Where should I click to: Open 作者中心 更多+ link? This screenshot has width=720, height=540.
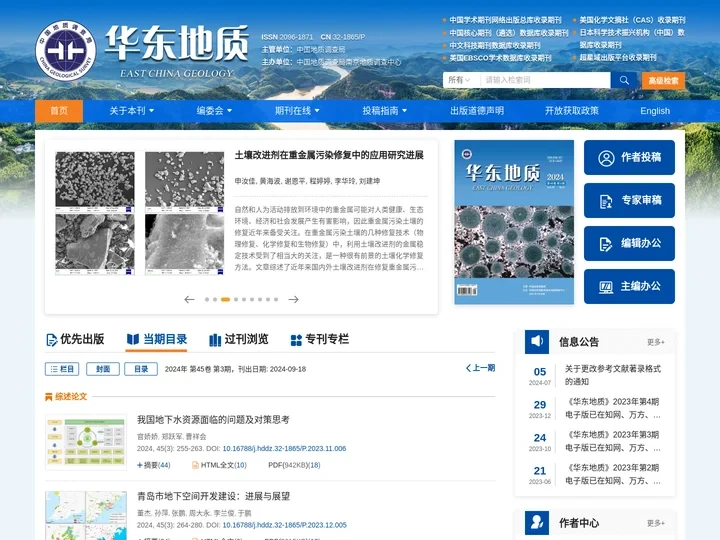pyautogui.click(x=656, y=523)
